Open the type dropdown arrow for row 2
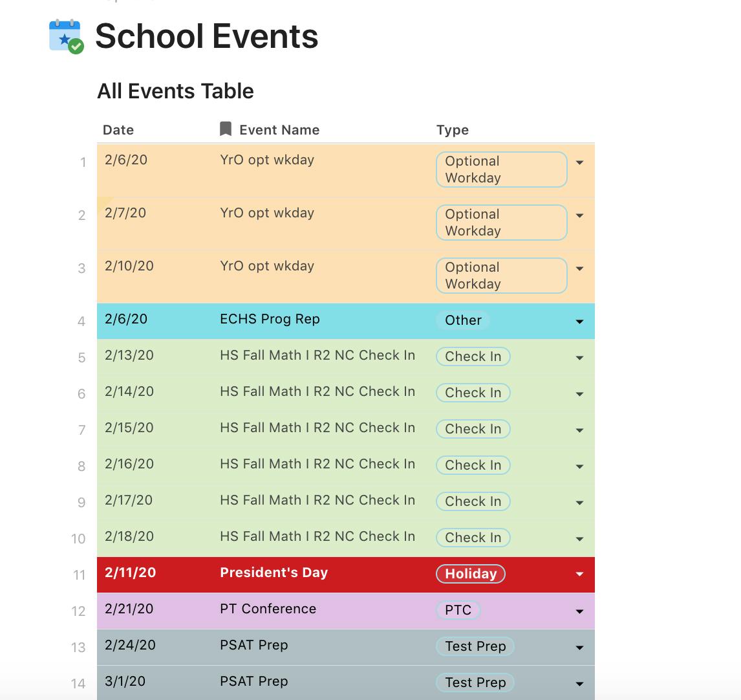 [579, 215]
